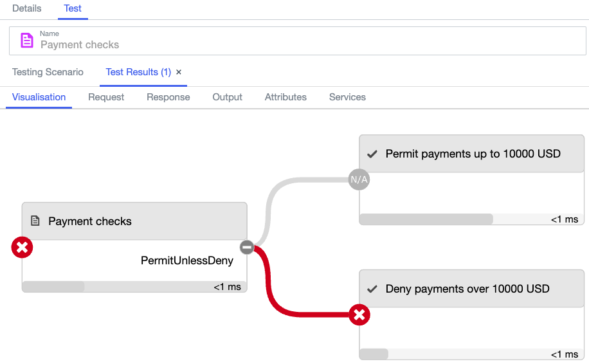
Task: Click the pink policy document icon
Action: (26, 41)
